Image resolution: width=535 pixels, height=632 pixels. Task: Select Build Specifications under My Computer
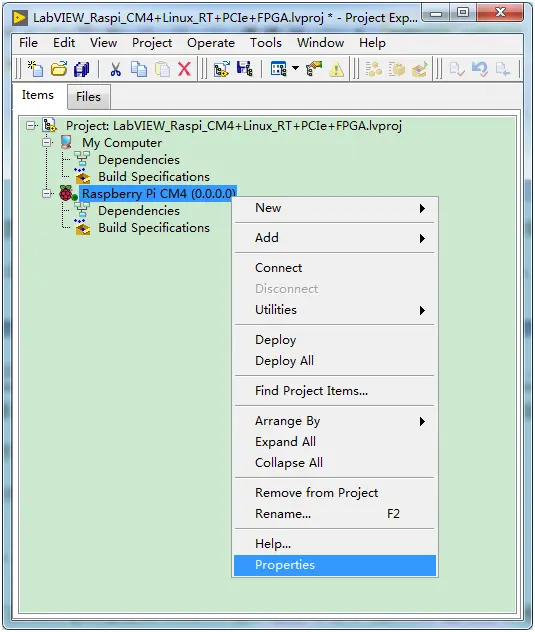154,177
